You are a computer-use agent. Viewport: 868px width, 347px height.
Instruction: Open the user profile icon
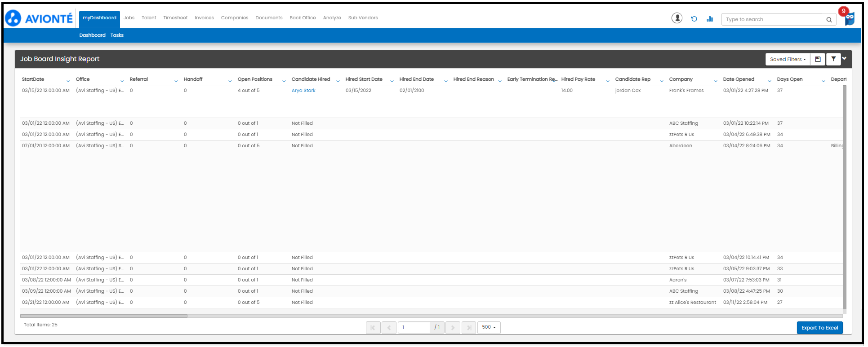pyautogui.click(x=677, y=18)
